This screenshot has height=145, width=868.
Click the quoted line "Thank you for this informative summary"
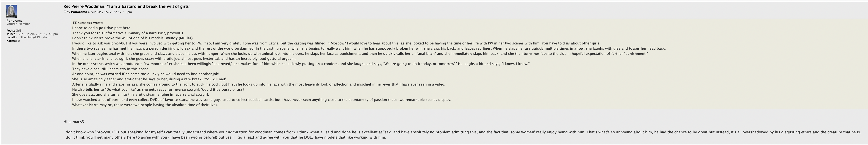pos(128,33)
